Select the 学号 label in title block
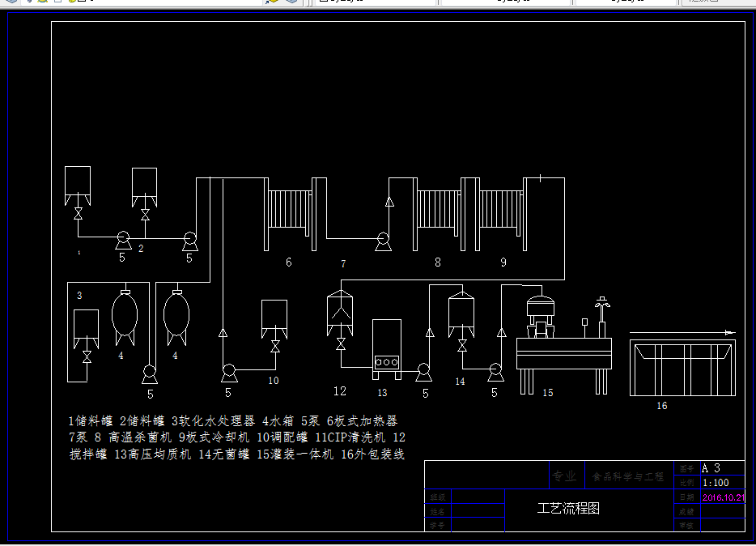 (x=438, y=525)
